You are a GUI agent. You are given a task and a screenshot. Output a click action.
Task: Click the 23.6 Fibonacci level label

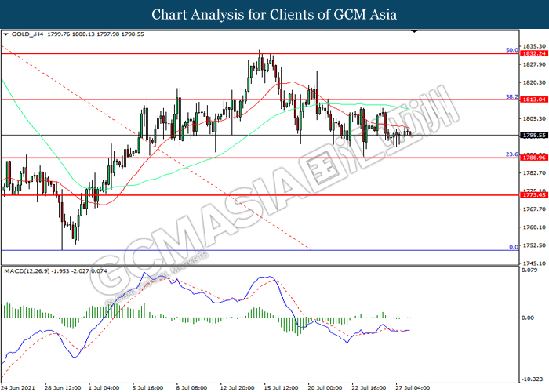512,154
